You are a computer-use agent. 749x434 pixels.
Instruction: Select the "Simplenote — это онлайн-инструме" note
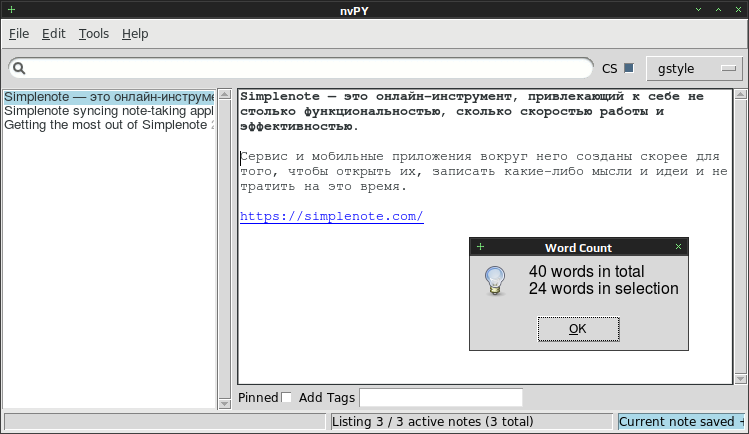point(109,97)
